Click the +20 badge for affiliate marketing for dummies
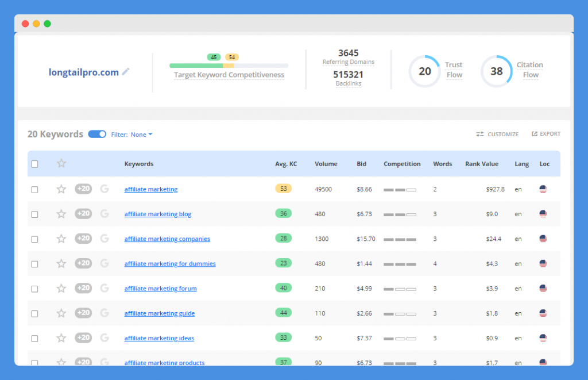 [x=83, y=263]
